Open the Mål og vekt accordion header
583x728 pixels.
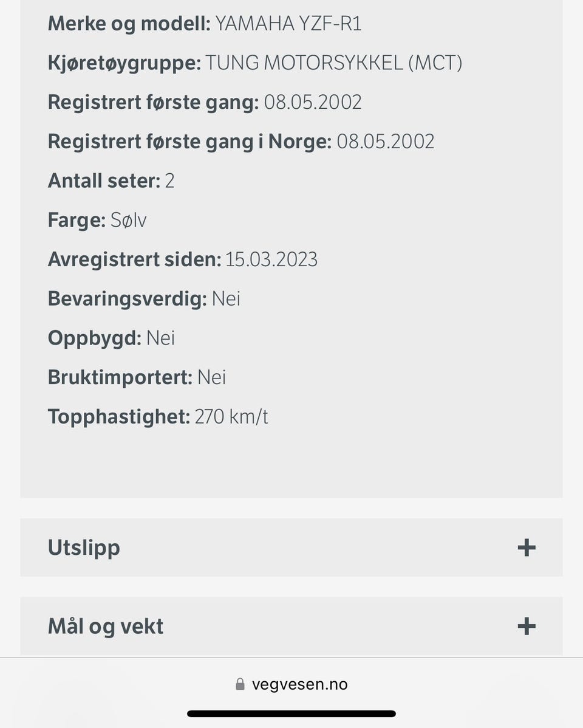[106, 626]
